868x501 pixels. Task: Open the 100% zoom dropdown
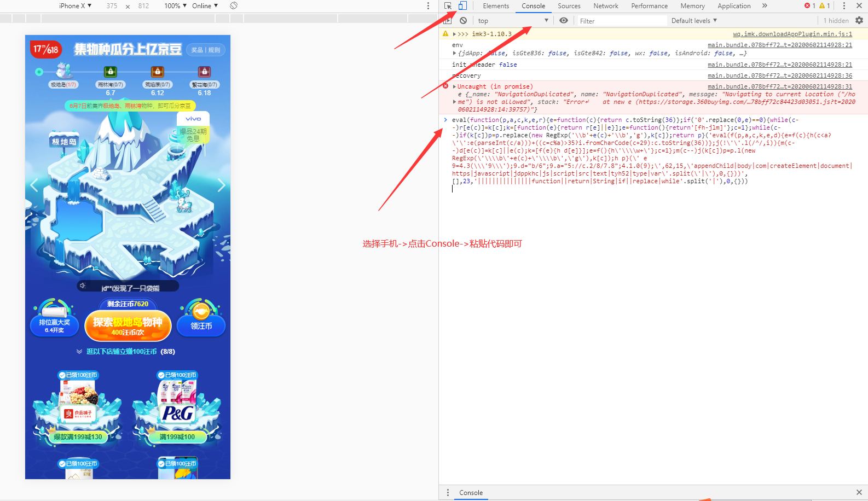175,6
